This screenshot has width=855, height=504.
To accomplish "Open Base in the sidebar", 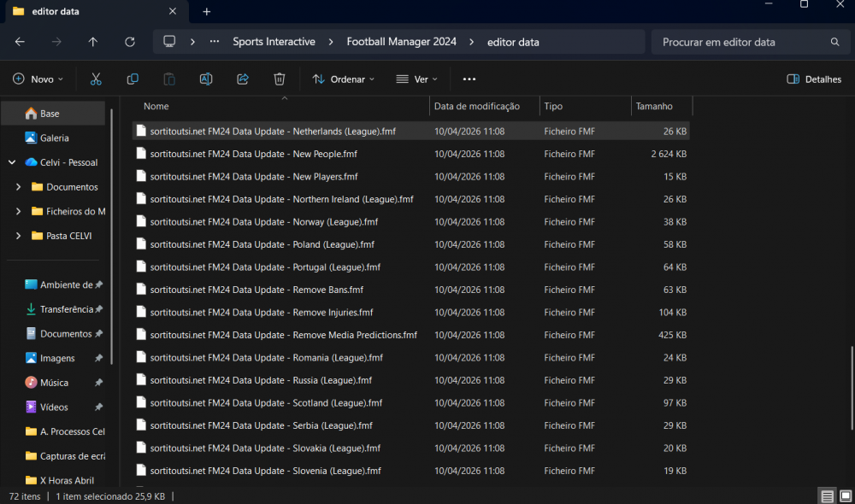I will tap(53, 114).
